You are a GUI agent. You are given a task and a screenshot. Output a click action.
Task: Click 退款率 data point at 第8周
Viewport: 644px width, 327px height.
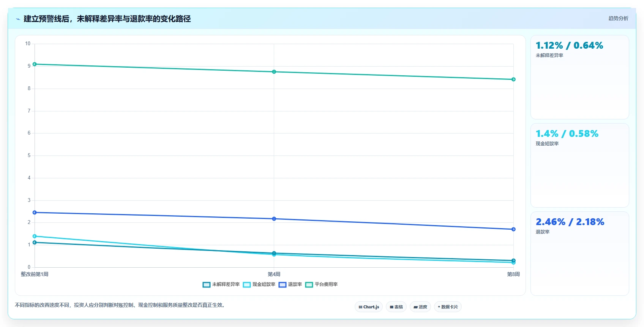click(513, 229)
